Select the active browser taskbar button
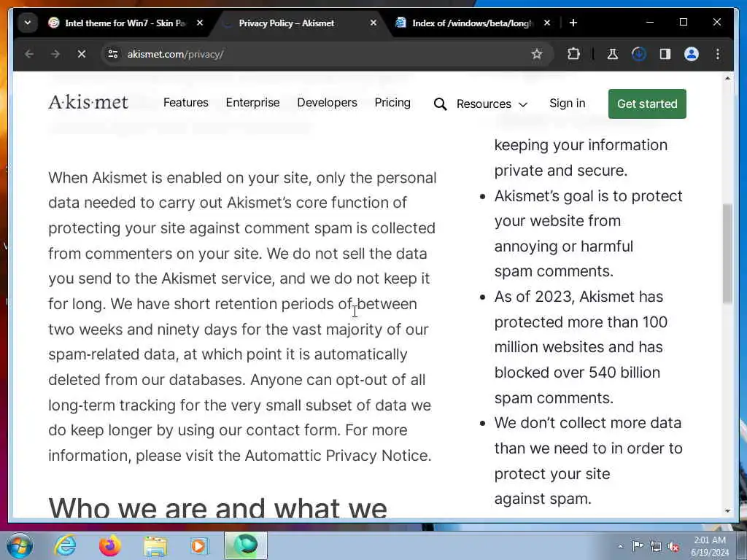 pos(246,545)
